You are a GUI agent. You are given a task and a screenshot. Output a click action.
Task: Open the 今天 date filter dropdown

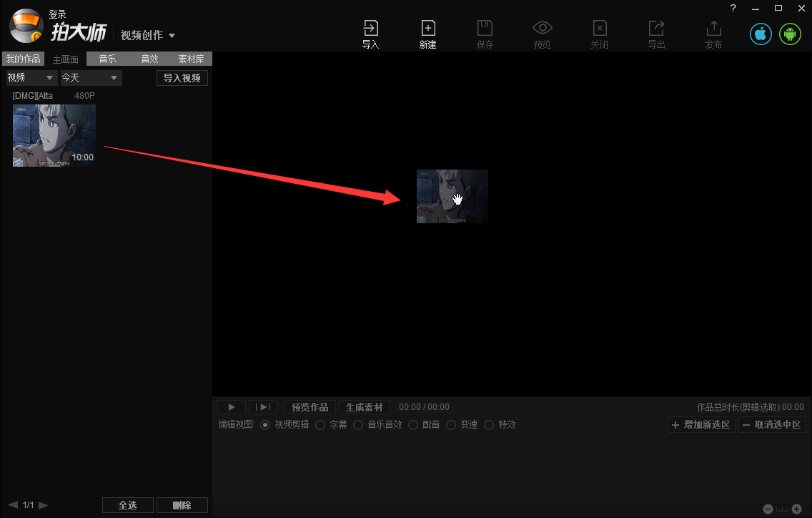tap(90, 77)
